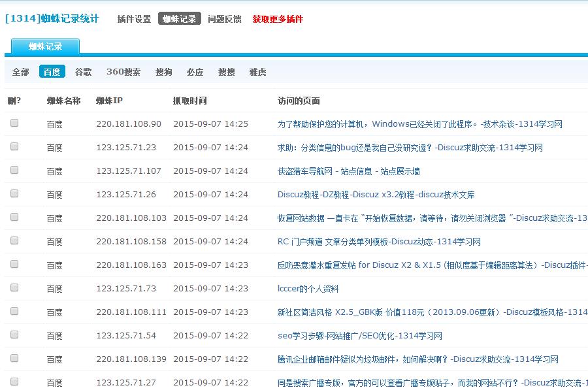Filter records by 雅虎 spiders
The width and height of the screenshot is (588, 392).
click(x=257, y=72)
